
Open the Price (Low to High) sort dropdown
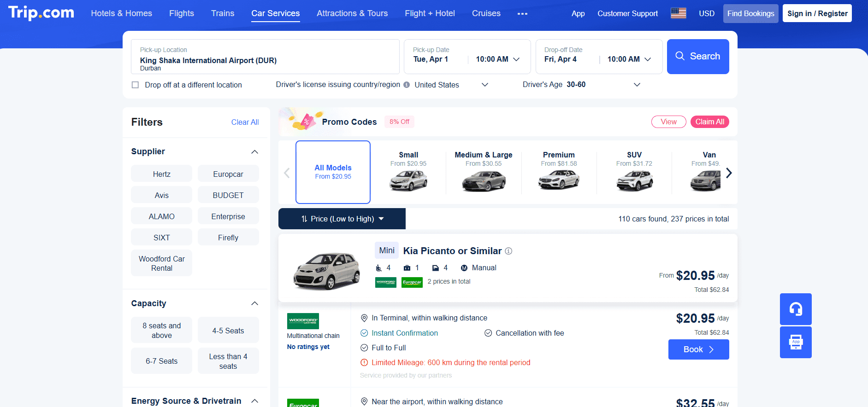coord(342,219)
